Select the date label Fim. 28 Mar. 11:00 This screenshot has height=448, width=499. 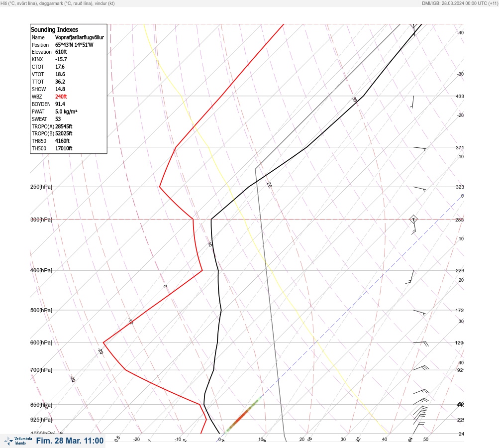[x=70, y=441]
